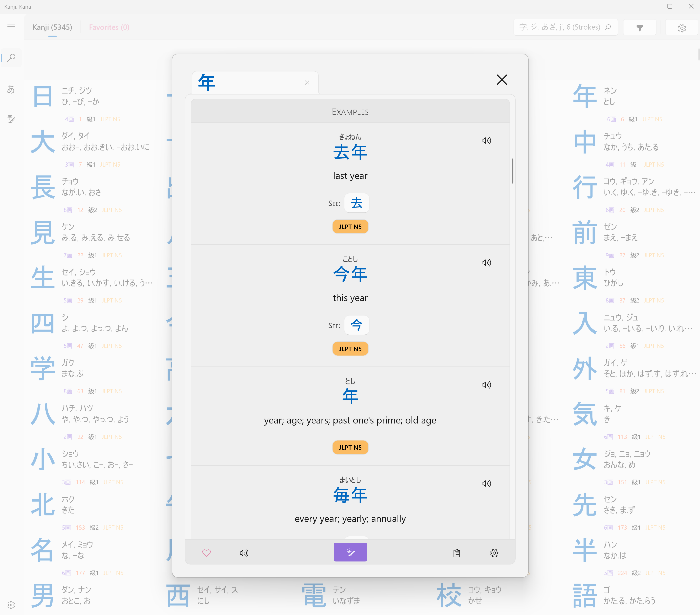Image resolution: width=700 pixels, height=615 pixels.
Task: Play pronunciation of 毎年 example
Action: coord(486,484)
